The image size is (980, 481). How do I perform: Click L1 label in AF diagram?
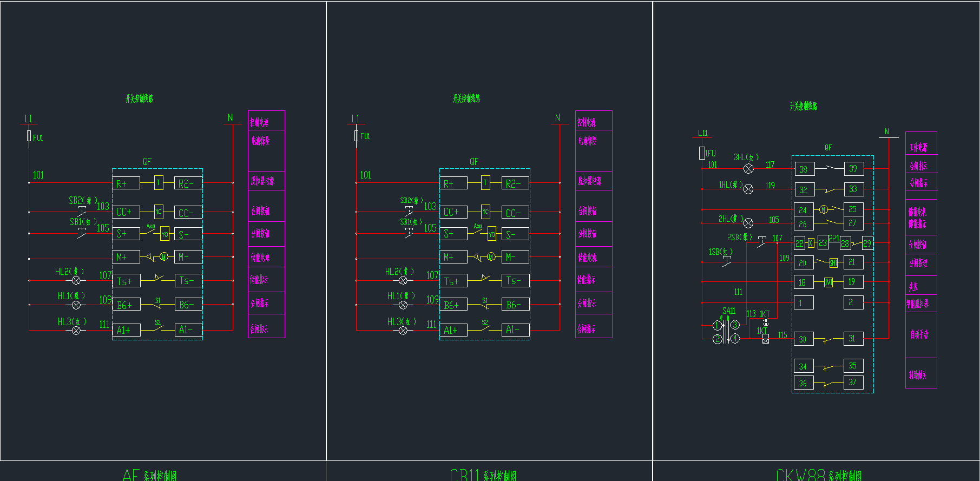coord(29,118)
